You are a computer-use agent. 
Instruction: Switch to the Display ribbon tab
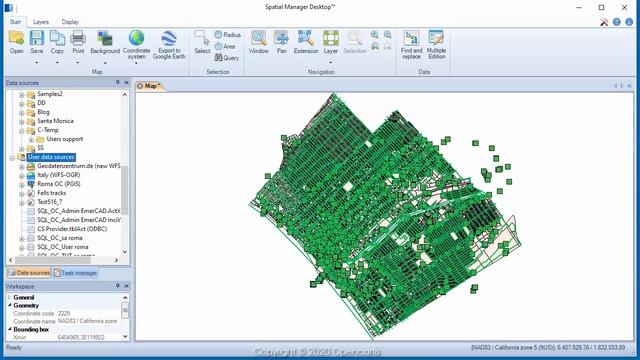pyautogui.click(x=70, y=22)
